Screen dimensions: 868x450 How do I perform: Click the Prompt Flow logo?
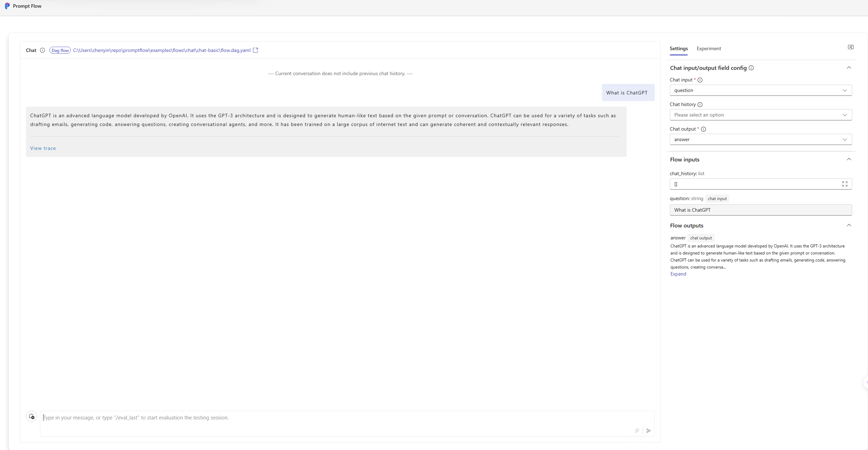click(7, 6)
